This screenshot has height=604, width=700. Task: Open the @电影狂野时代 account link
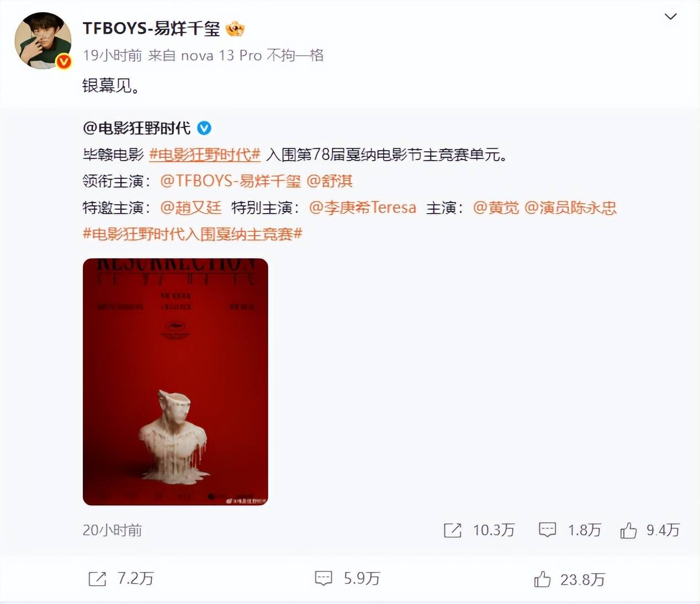[136, 128]
